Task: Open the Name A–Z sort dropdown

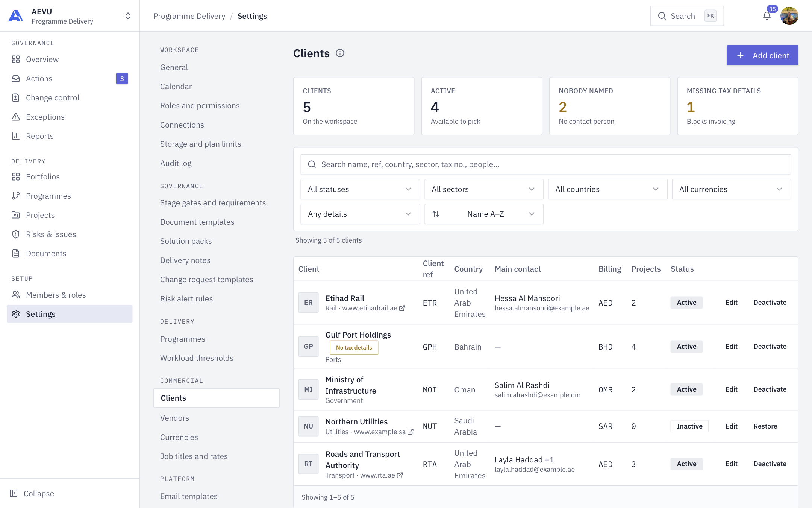Action: [483, 214]
